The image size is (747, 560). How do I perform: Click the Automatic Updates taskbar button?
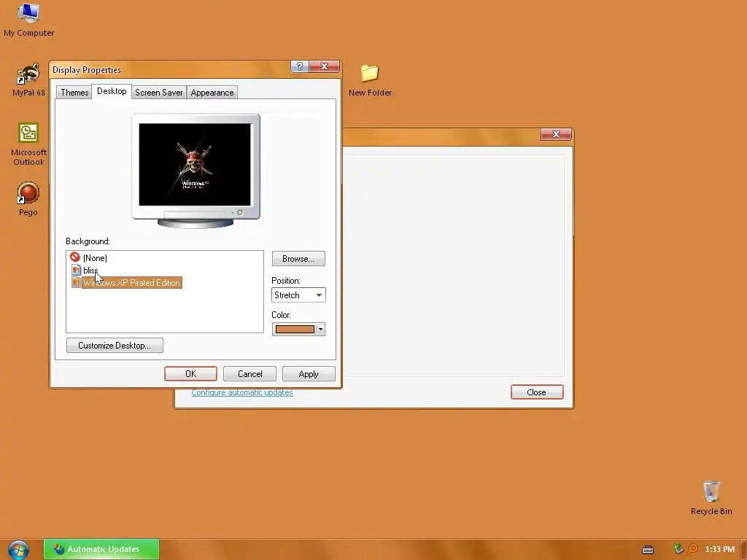[x=101, y=549]
